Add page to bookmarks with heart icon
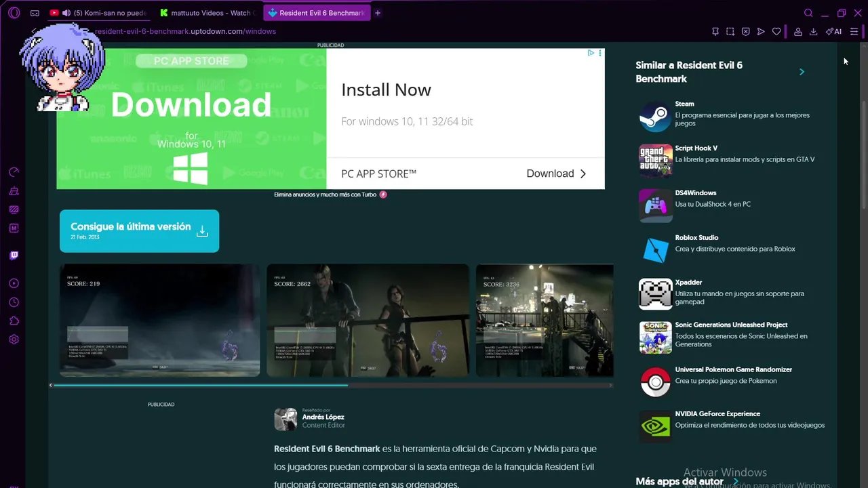The height and width of the screenshot is (488, 868). pos(776,31)
